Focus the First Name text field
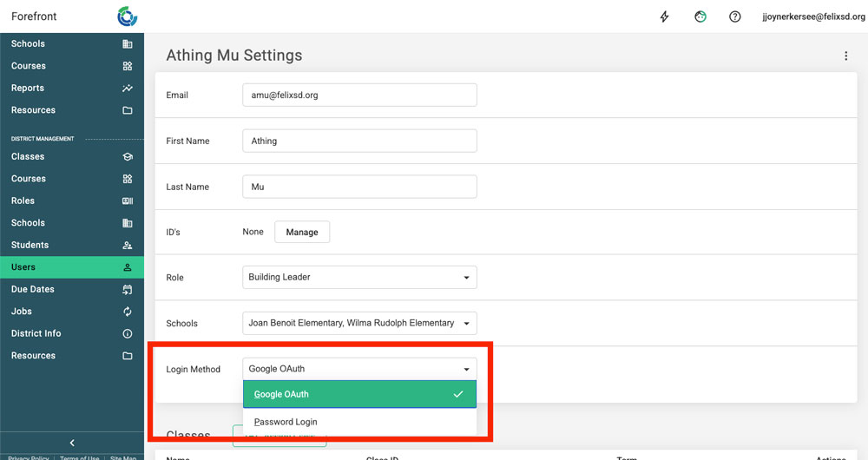This screenshot has width=868, height=460. (359, 141)
